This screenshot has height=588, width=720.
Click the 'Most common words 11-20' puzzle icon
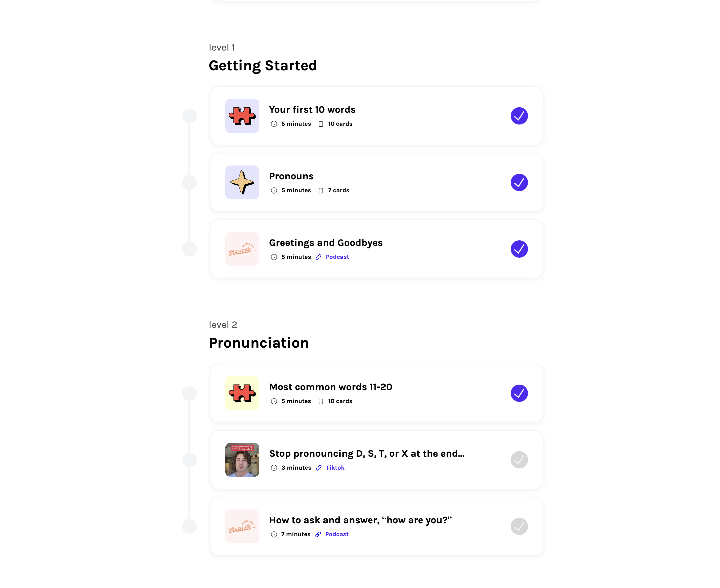pyautogui.click(x=242, y=393)
